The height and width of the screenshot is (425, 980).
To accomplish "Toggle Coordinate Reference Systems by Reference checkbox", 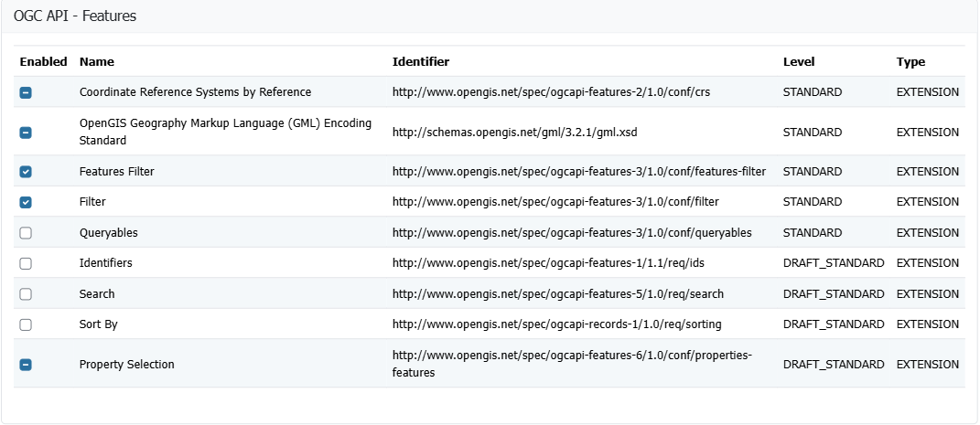I will point(26,92).
